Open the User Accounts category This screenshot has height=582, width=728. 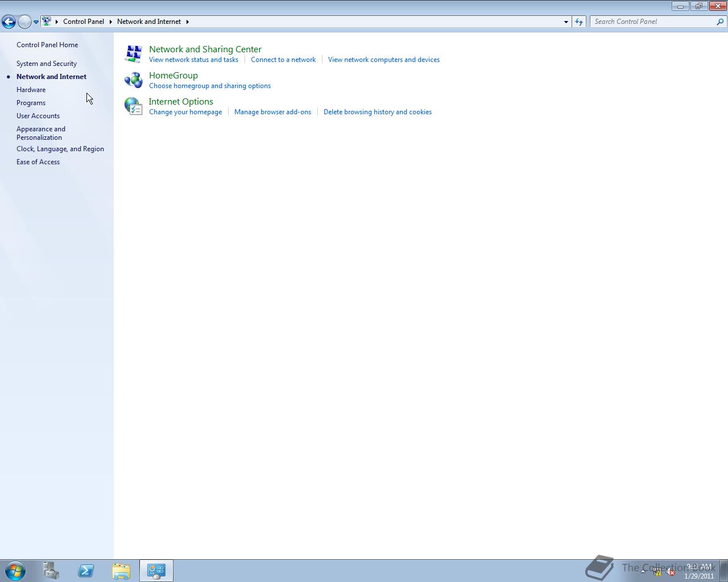[38, 116]
